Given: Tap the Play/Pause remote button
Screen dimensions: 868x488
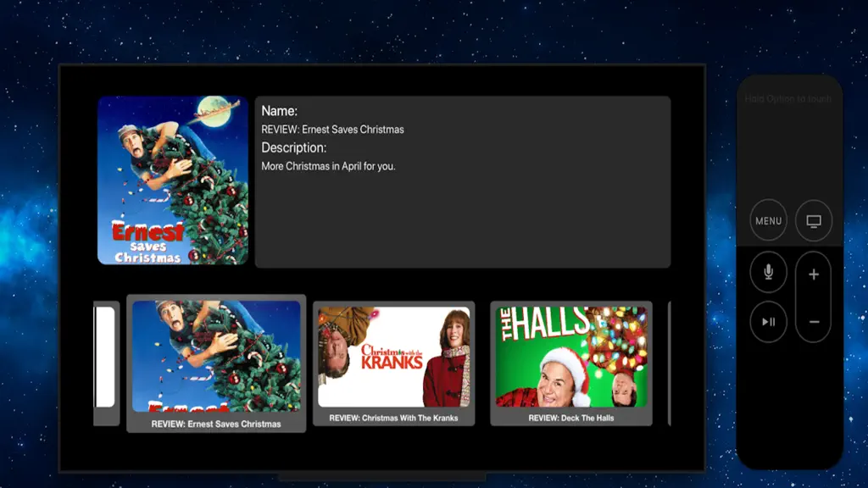Looking at the screenshot, I should coord(768,321).
